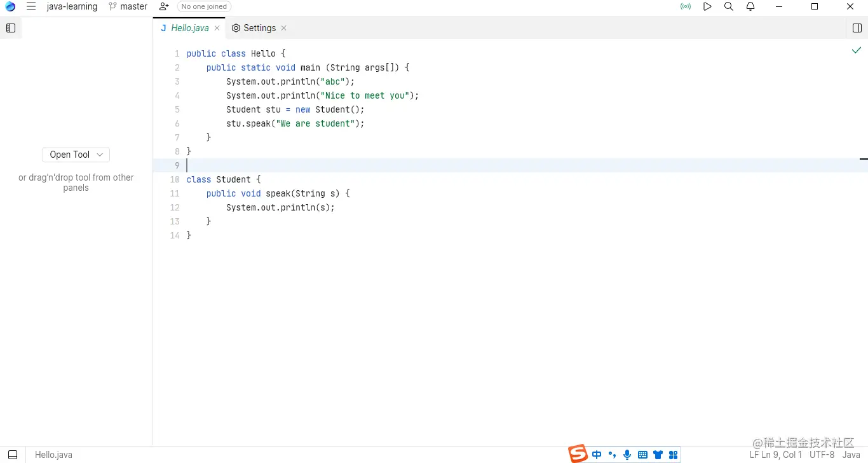
Task: Toggle punctuation width in the input method bar
Action: tap(611, 454)
